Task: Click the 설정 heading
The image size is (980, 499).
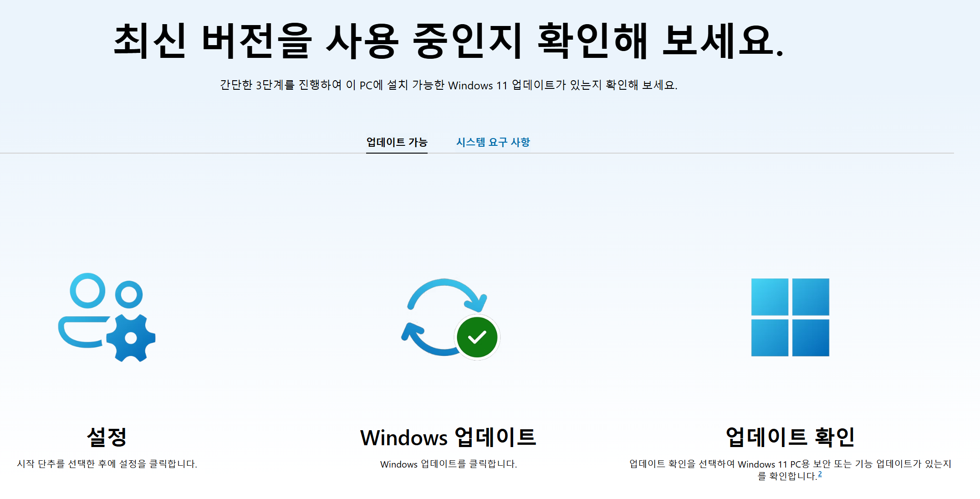Action: pos(107,437)
